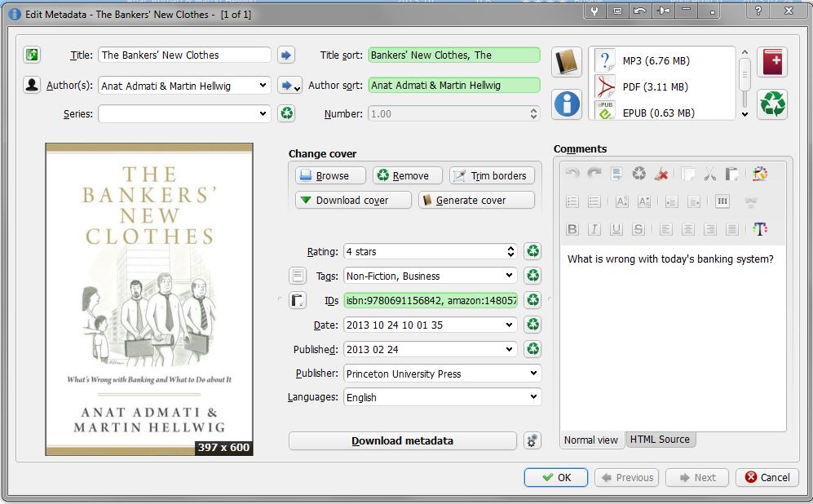Toggle Italic formatting in Comments
Screen dimensions: 813x504
click(594, 228)
